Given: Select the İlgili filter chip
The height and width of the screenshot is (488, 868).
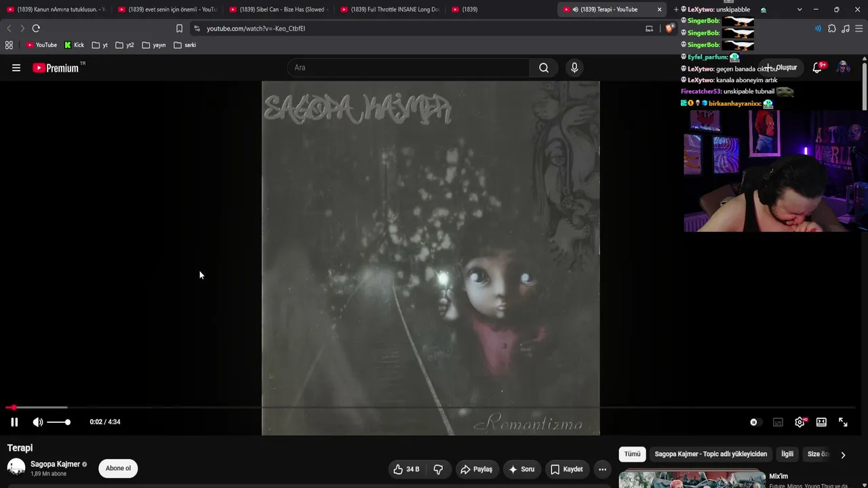Looking at the screenshot, I should (x=787, y=454).
